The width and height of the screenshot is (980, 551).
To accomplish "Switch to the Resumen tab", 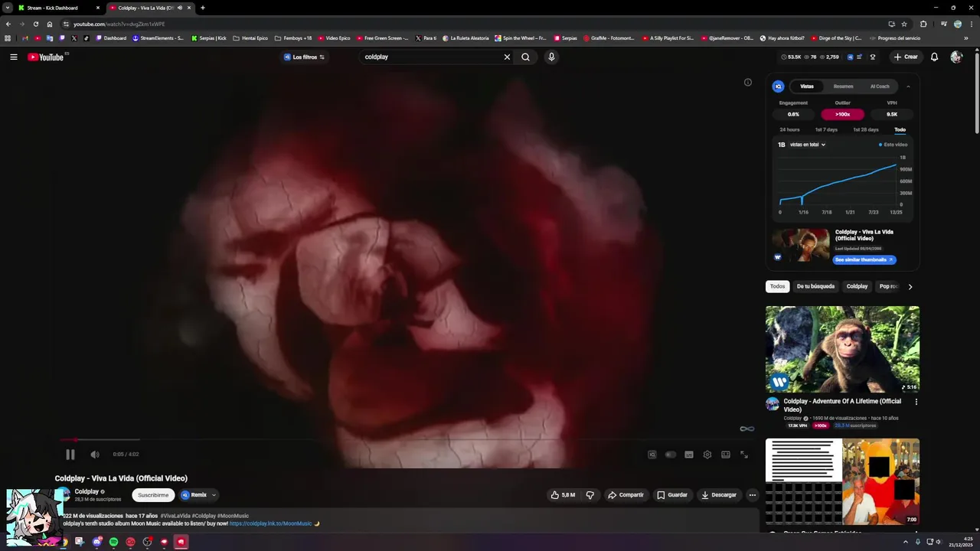I will 844,86.
